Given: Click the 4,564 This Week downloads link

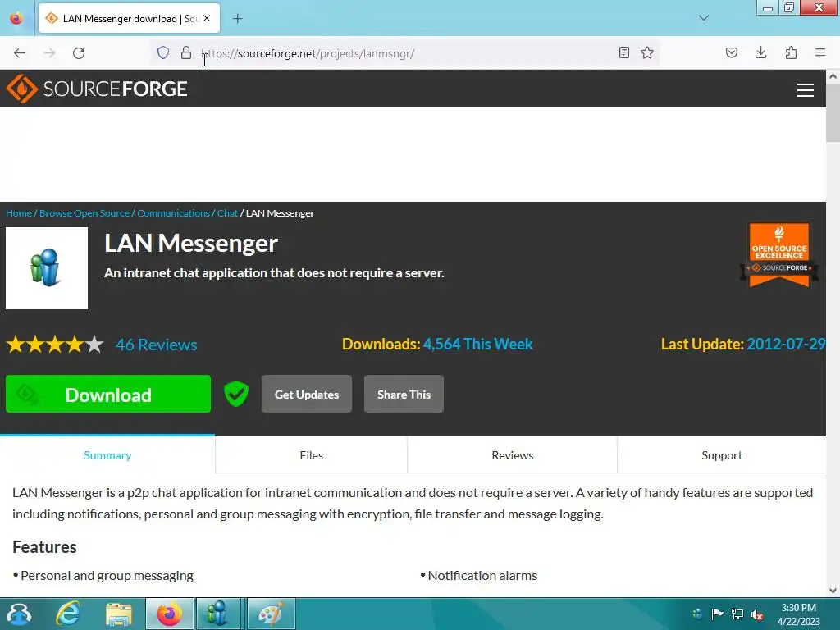Looking at the screenshot, I should 478,344.
